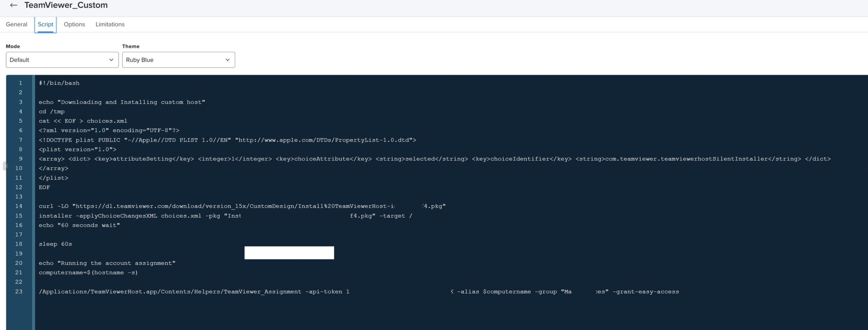
Task: Click the plist version="1.0" opening tag
Action: click(78, 149)
